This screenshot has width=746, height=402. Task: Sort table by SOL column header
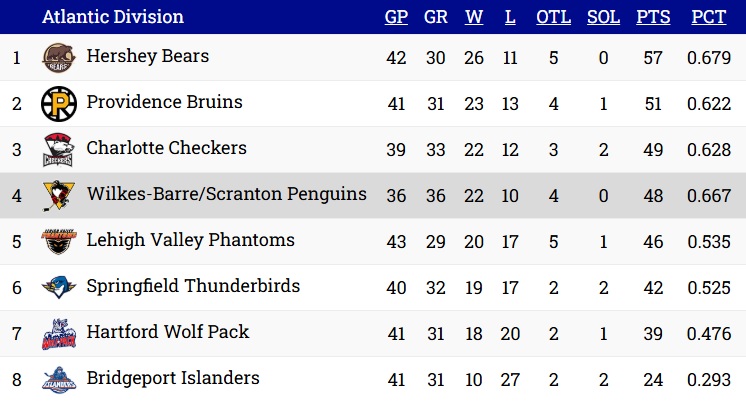click(603, 17)
